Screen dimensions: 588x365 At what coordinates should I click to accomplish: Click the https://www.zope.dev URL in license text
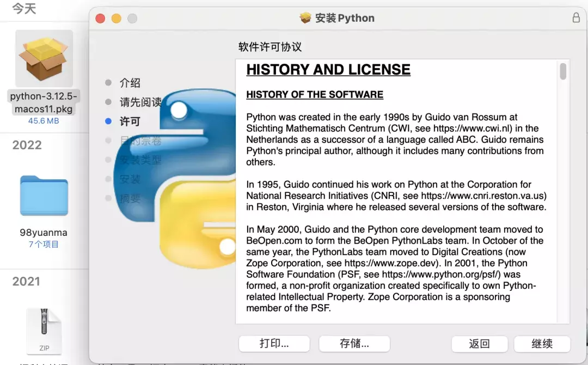click(390, 263)
